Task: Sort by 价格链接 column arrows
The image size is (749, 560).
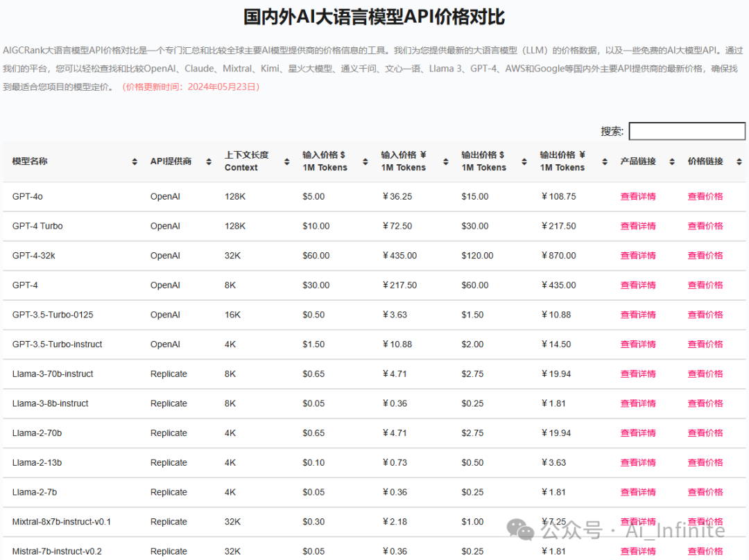Action: point(739,162)
